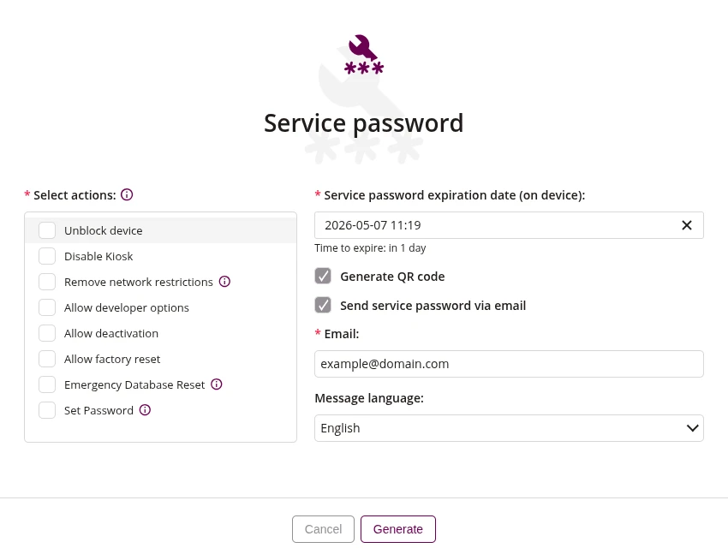Image resolution: width=728 pixels, height=560 pixels.
Task: Check the Disable Kiosk checkbox
Action: coord(47,256)
